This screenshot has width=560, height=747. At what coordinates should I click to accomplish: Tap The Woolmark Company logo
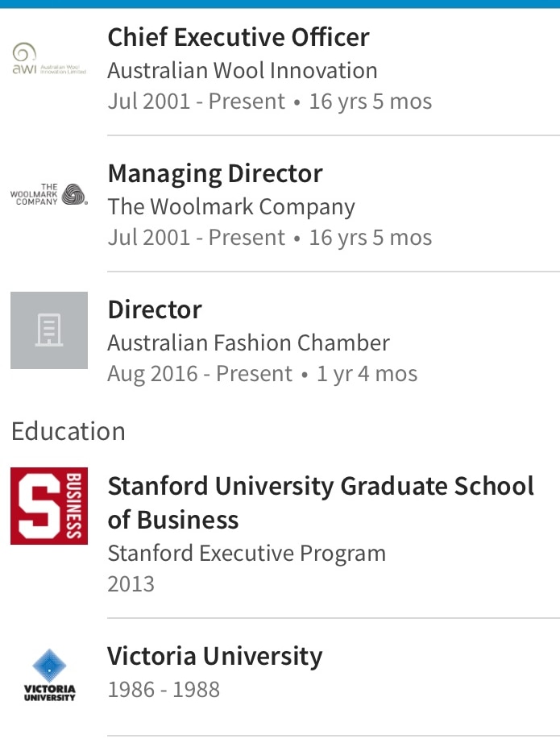(49, 194)
